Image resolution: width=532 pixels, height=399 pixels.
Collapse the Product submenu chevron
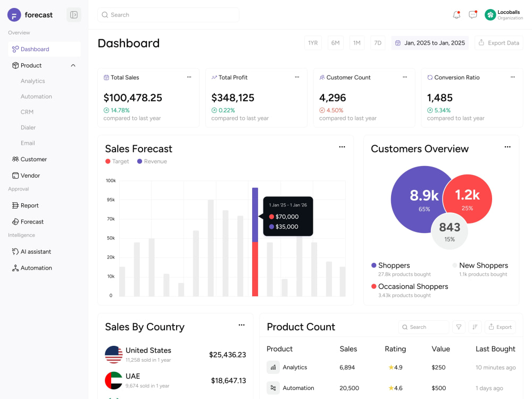click(73, 65)
